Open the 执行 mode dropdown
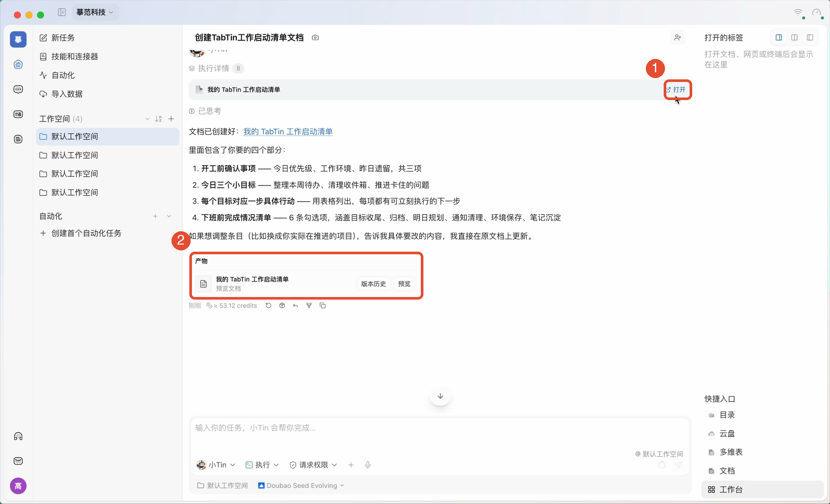This screenshot has height=504, width=830. click(262, 465)
